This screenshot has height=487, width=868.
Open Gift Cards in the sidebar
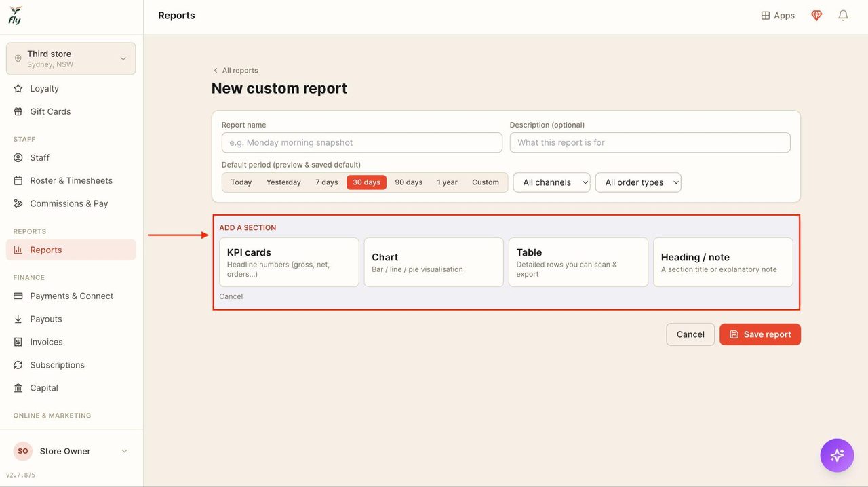pos(71,111)
